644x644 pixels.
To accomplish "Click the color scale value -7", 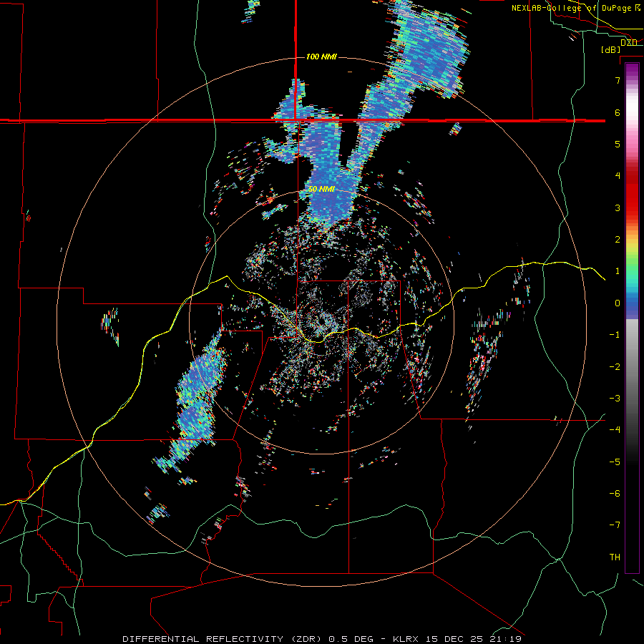I will point(615,525).
